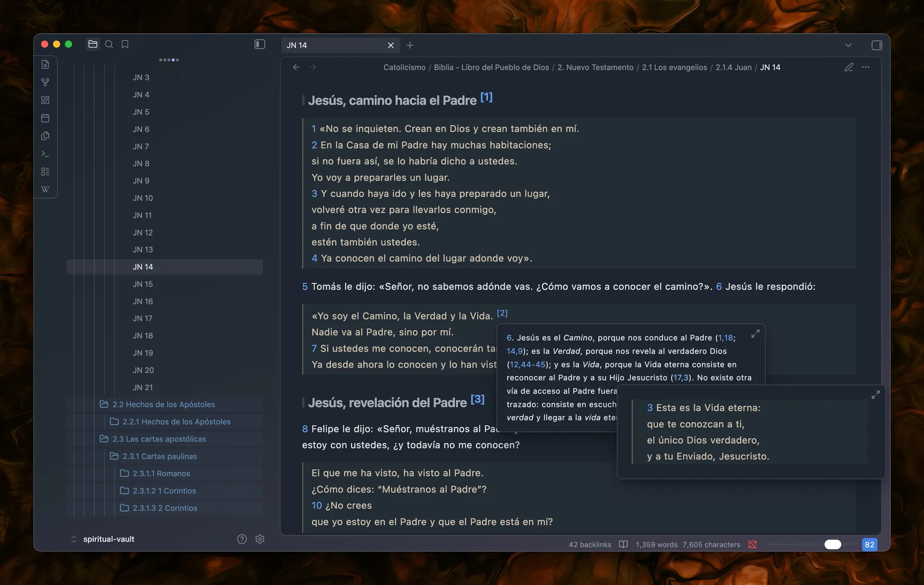924x585 pixels.
Task: Open the quick switcher from the ribbon
Action: click(x=45, y=64)
